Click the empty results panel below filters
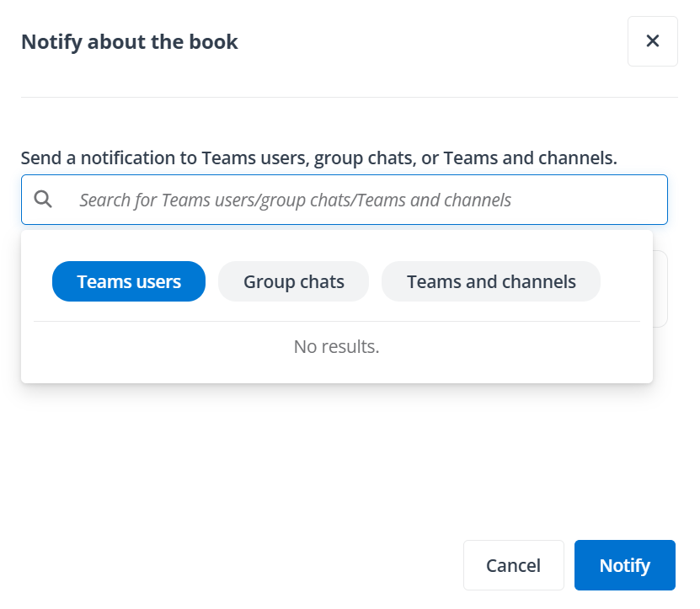The width and height of the screenshot is (700, 609). point(336,346)
